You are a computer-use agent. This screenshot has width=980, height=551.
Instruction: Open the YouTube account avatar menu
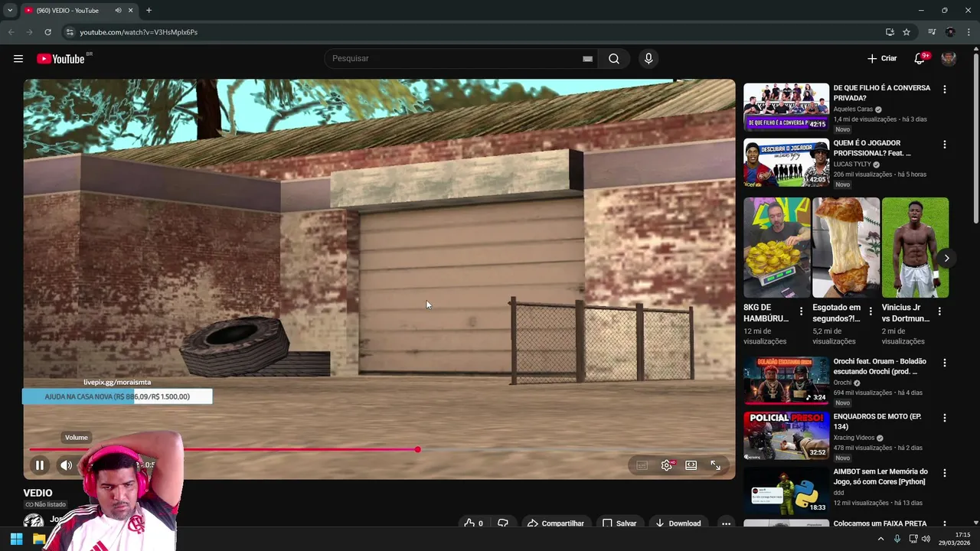[x=949, y=59]
